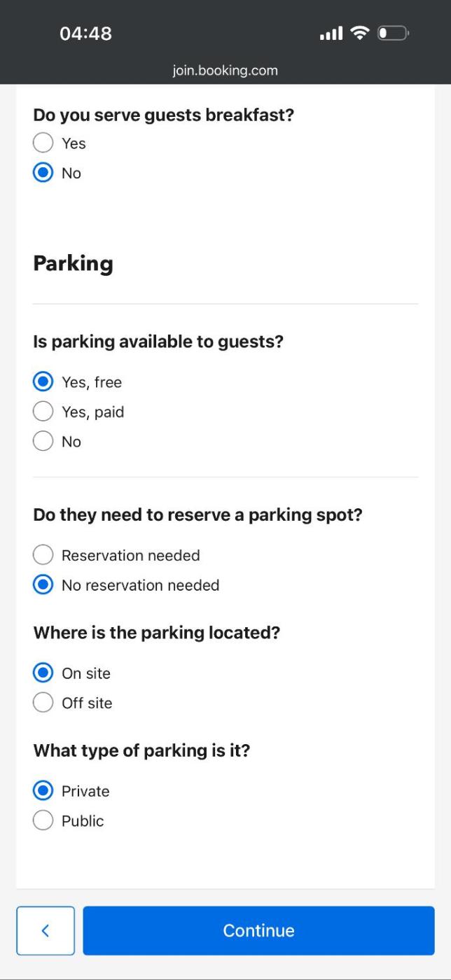The height and width of the screenshot is (980, 451).
Task: Tap the battery indicator icon
Action: (393, 33)
